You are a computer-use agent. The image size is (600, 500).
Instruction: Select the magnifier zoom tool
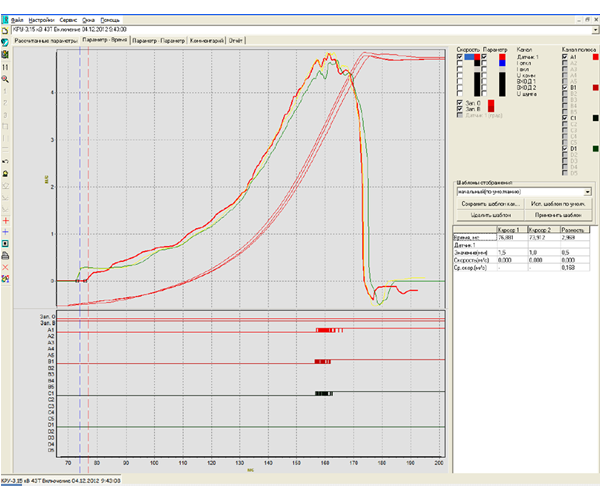(x=5, y=79)
